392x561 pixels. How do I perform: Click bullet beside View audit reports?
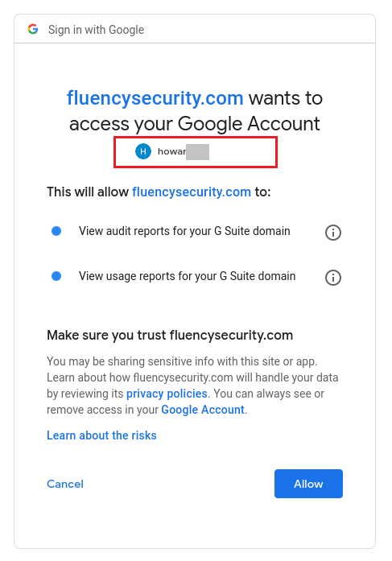pyautogui.click(x=56, y=231)
